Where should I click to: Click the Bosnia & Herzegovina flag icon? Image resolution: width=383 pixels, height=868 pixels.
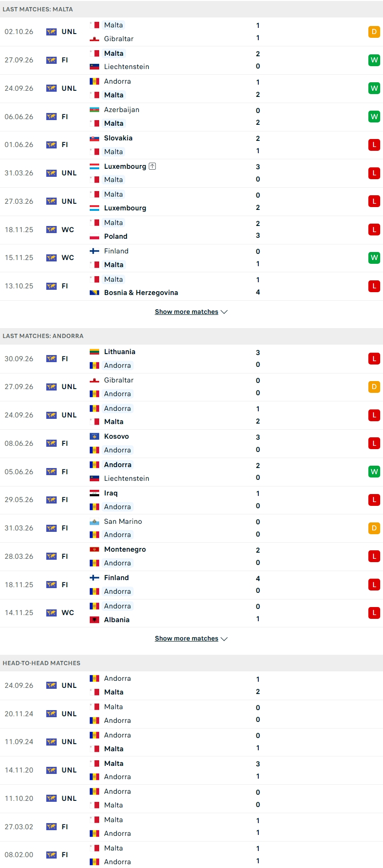point(94,293)
